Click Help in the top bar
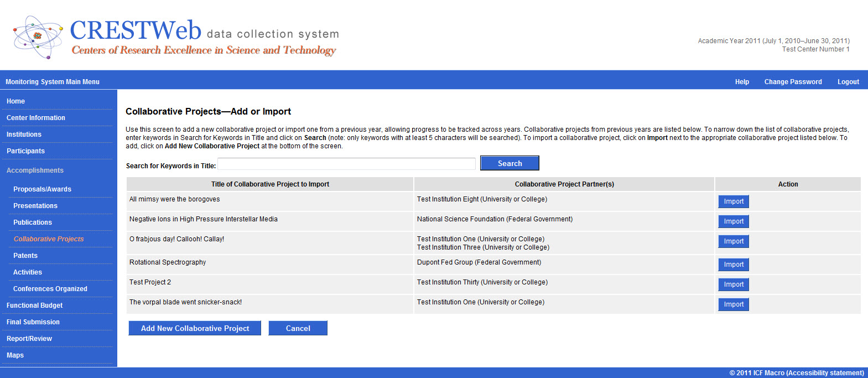868x378 pixels. [742, 82]
